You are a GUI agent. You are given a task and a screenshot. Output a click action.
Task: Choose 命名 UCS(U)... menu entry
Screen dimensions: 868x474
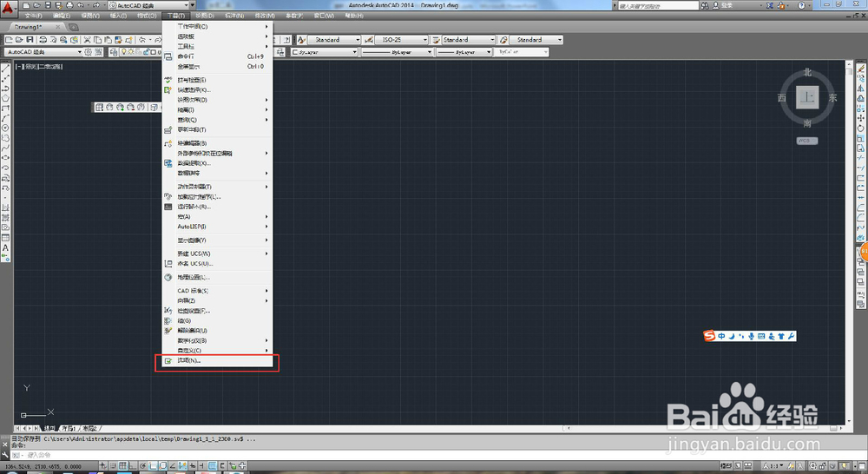click(218, 264)
